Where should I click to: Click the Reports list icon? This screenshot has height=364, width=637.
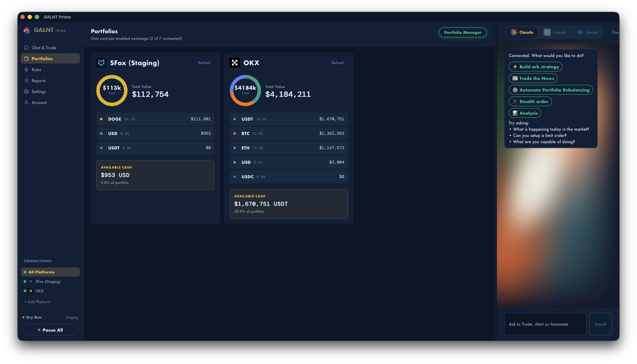[26, 81]
